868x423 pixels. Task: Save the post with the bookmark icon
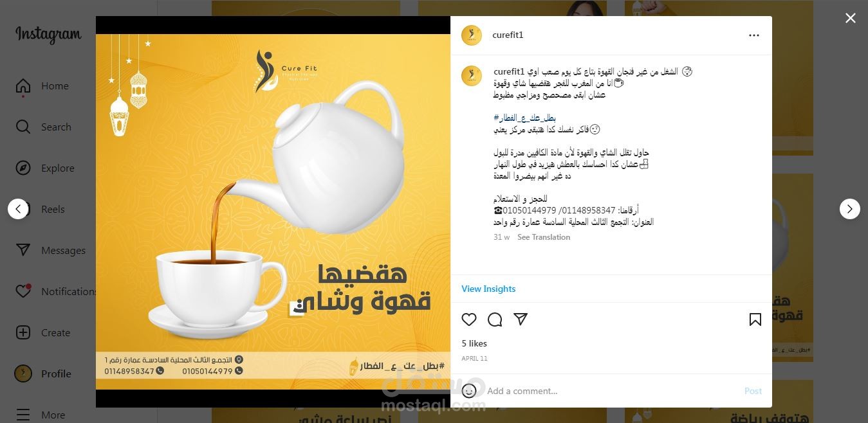point(755,319)
